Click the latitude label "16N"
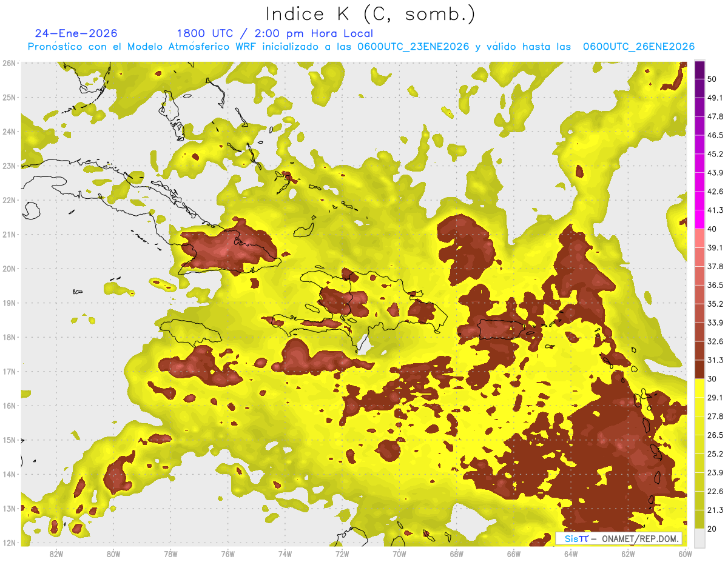Screen dimensions: 728x562 click(x=10, y=406)
